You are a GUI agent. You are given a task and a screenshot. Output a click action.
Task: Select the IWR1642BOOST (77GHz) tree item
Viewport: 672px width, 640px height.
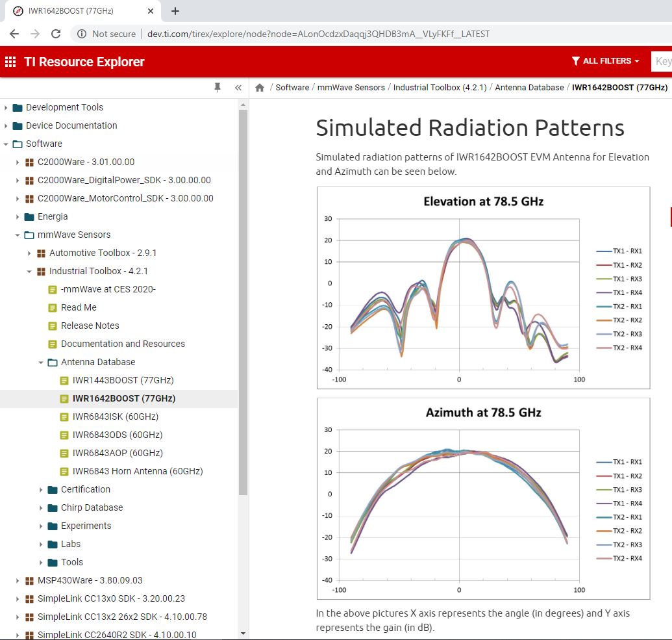pyautogui.click(x=124, y=398)
